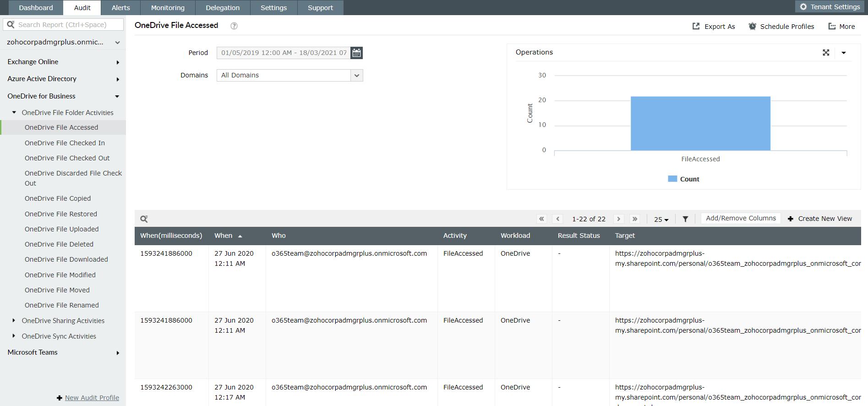Image resolution: width=868 pixels, height=406 pixels.
Task: Go to next page of results
Action: pyautogui.click(x=618, y=219)
